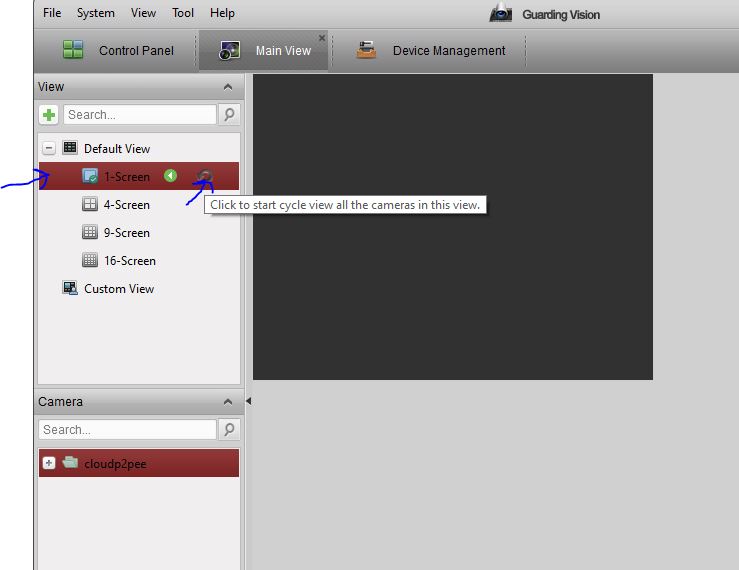Click the 4-Screen layout icon
Screen dimensions: 739x570
[90, 204]
